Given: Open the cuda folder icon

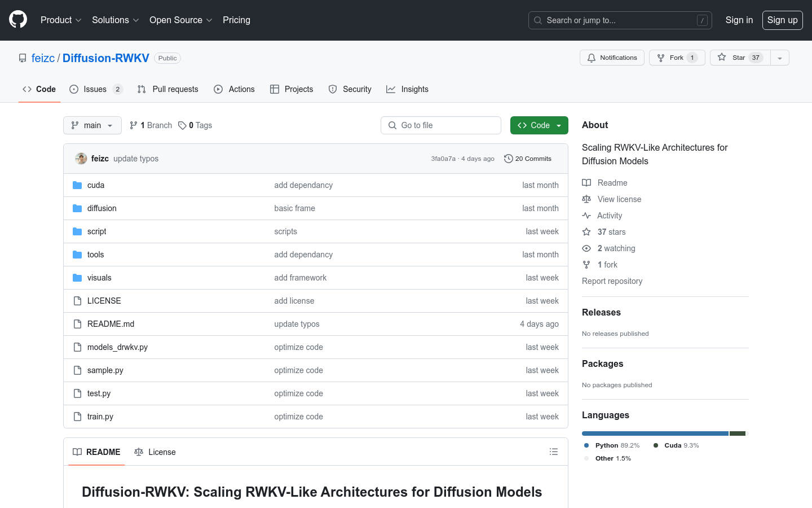Looking at the screenshot, I should coord(77,185).
